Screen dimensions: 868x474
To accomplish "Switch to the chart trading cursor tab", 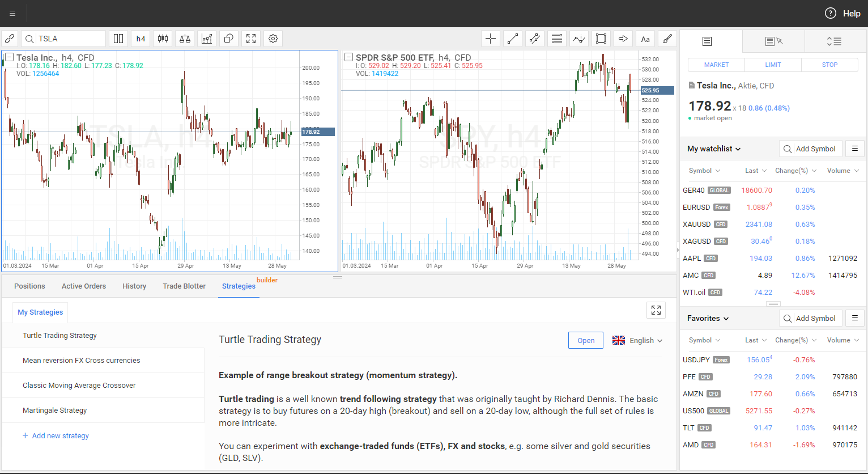I will (x=773, y=41).
